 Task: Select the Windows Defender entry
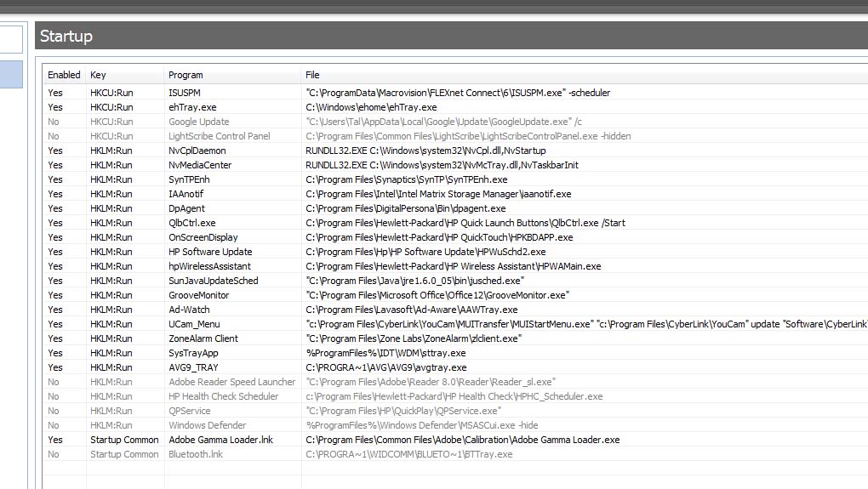pyautogui.click(x=208, y=425)
